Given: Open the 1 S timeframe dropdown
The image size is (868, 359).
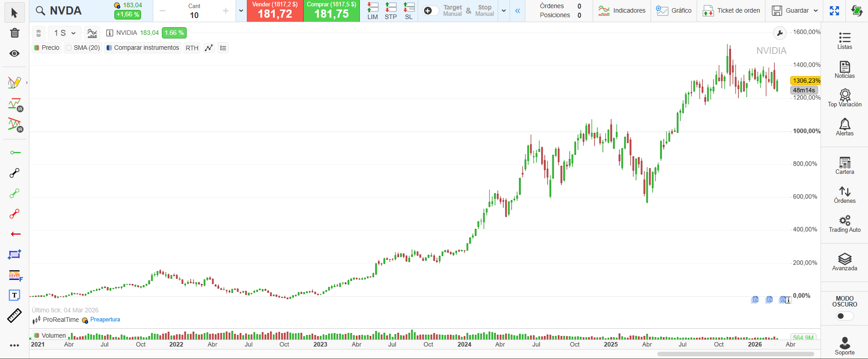Looking at the screenshot, I should (x=65, y=33).
